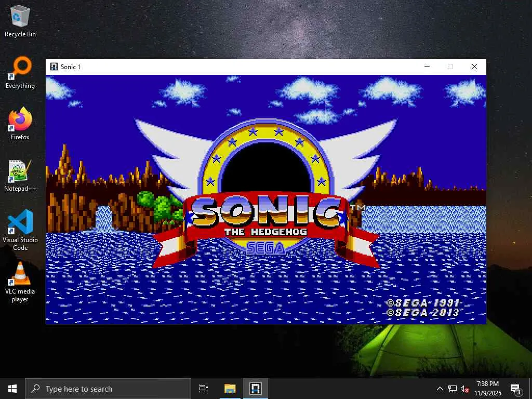Viewport: 532px width, 399px height.
Task: Click the Sonic 1 title bar text
Action: (x=71, y=67)
